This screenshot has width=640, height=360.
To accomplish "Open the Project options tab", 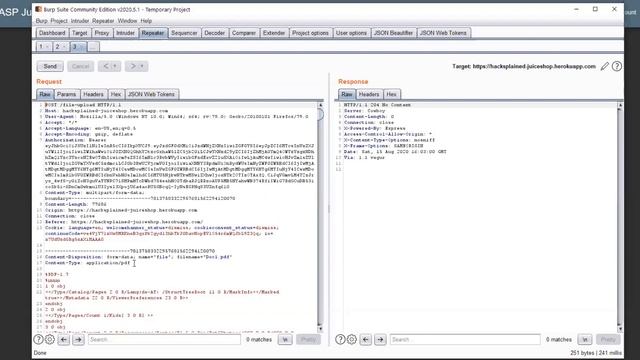I will pyautogui.click(x=310, y=33).
